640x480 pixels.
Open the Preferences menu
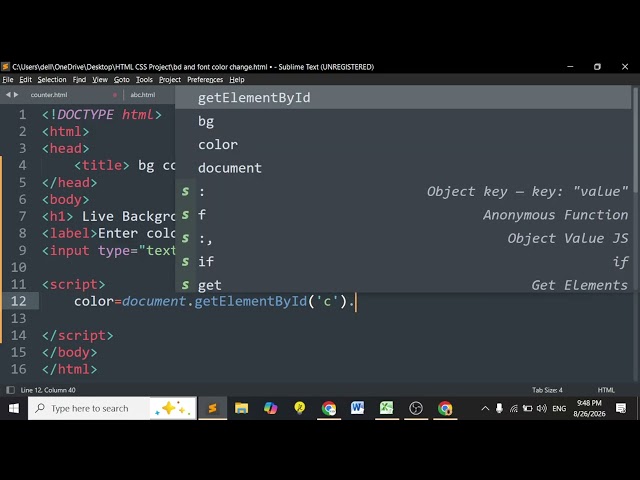tap(205, 80)
